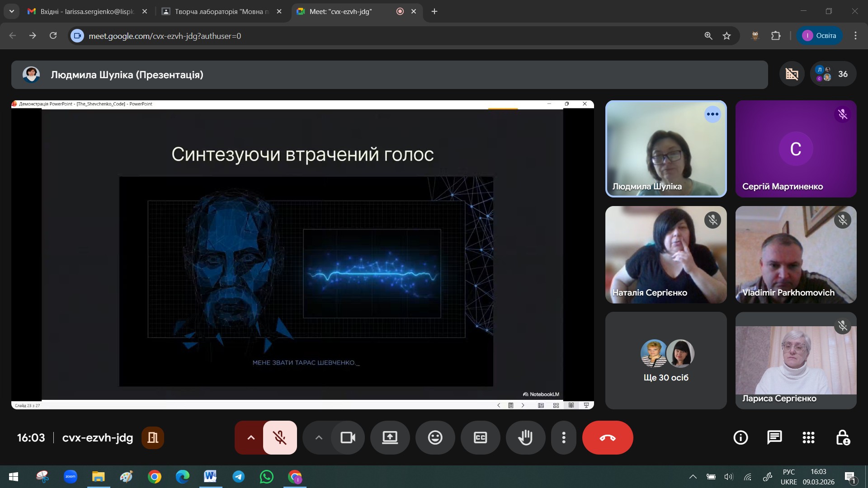Switch to the Творча лабораторія tab

[222, 11]
